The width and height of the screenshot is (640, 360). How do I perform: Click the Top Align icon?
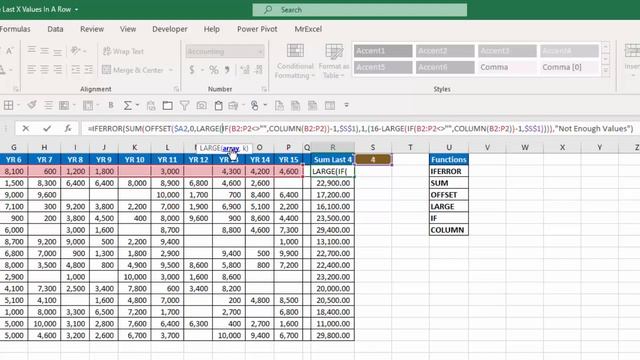coord(31,50)
